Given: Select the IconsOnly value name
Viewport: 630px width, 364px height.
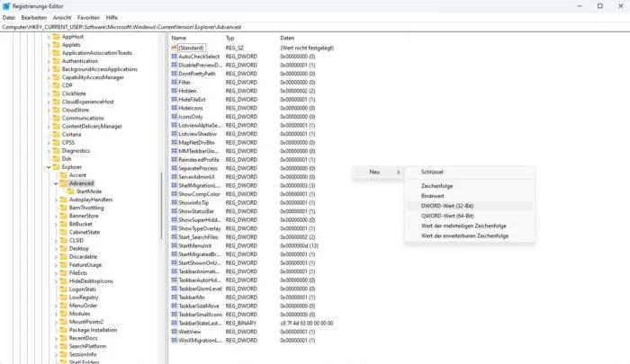Looking at the screenshot, I should [x=191, y=117].
